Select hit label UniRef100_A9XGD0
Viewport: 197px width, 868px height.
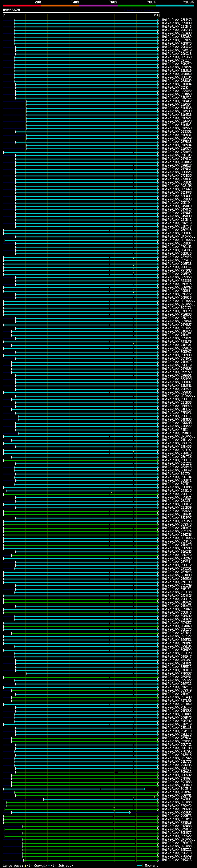click(177, 812)
